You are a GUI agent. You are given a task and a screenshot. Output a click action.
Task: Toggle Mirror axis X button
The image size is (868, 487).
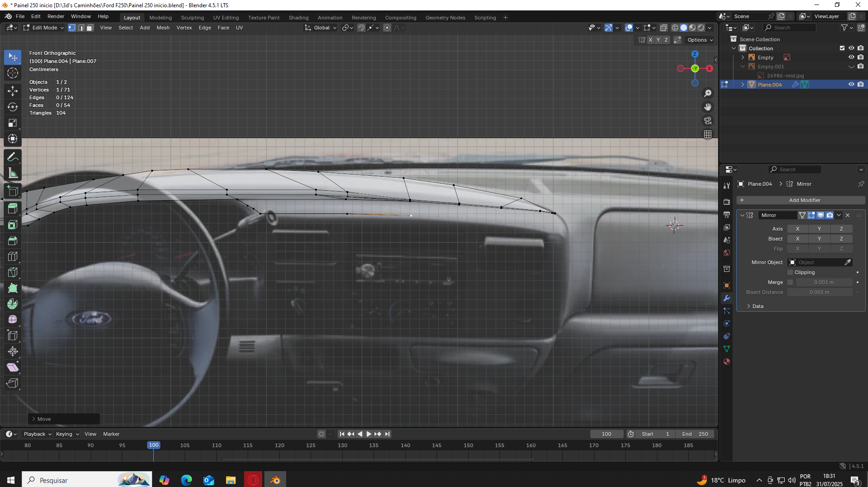797,229
